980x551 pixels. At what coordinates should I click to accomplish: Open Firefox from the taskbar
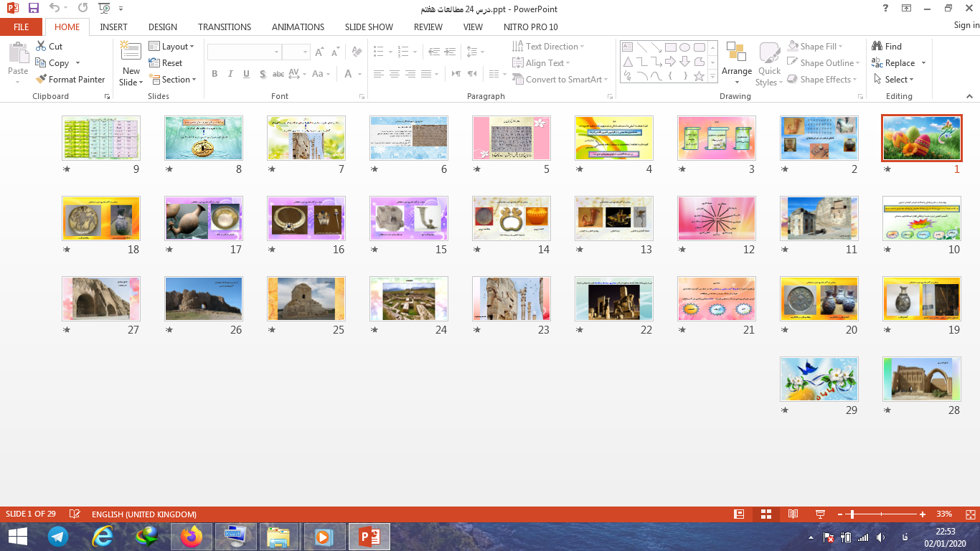(192, 537)
